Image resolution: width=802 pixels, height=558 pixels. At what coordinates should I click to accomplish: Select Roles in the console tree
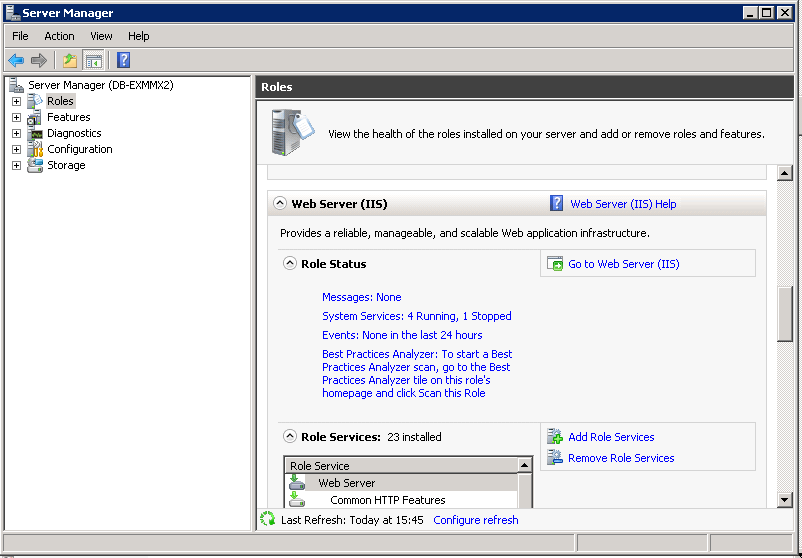coord(60,101)
